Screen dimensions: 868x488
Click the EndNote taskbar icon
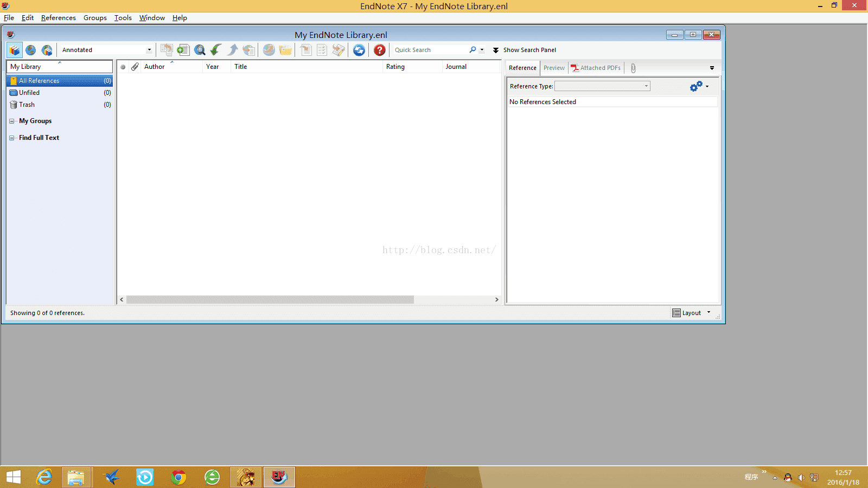point(279,477)
